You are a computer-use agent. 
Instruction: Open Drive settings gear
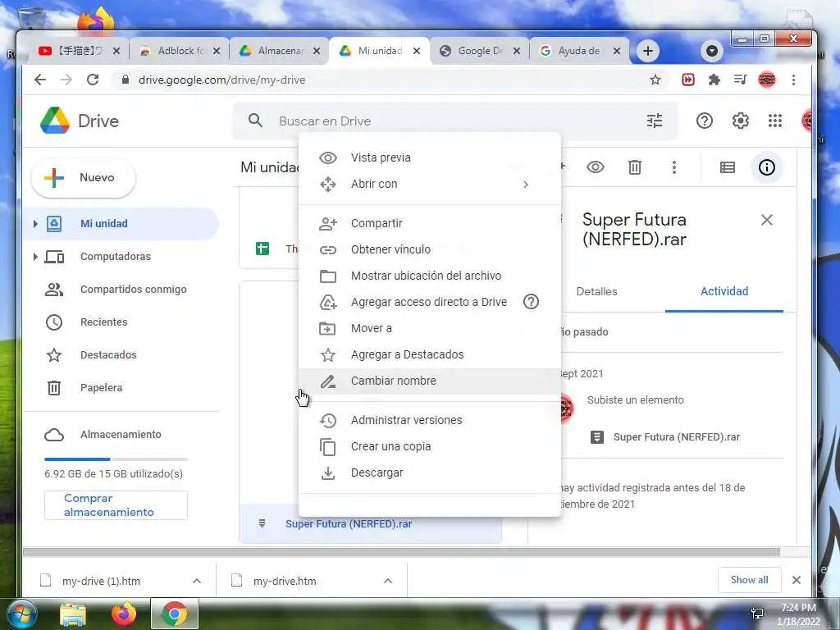(x=741, y=121)
